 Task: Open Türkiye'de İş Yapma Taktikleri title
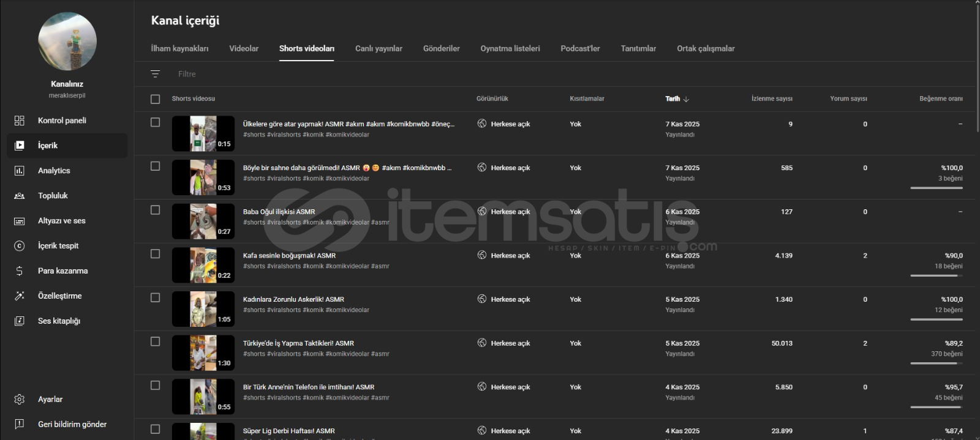coord(298,343)
